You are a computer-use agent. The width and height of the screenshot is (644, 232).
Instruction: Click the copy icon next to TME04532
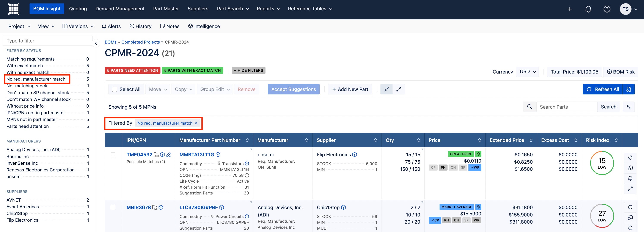click(x=156, y=155)
